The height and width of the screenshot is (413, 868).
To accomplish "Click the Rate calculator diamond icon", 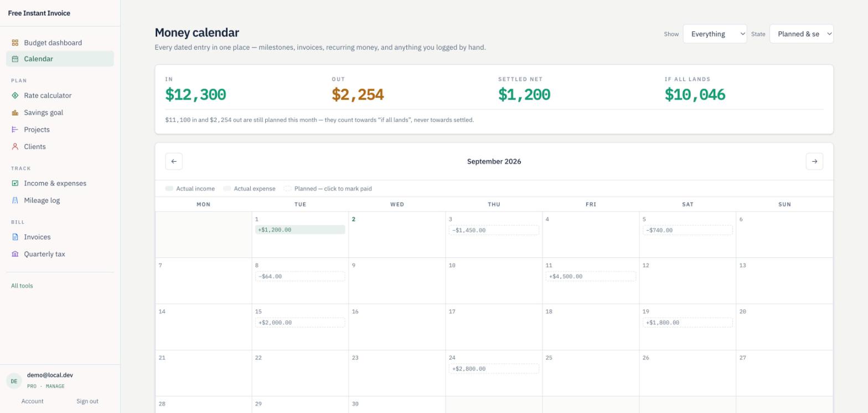I will (x=15, y=95).
